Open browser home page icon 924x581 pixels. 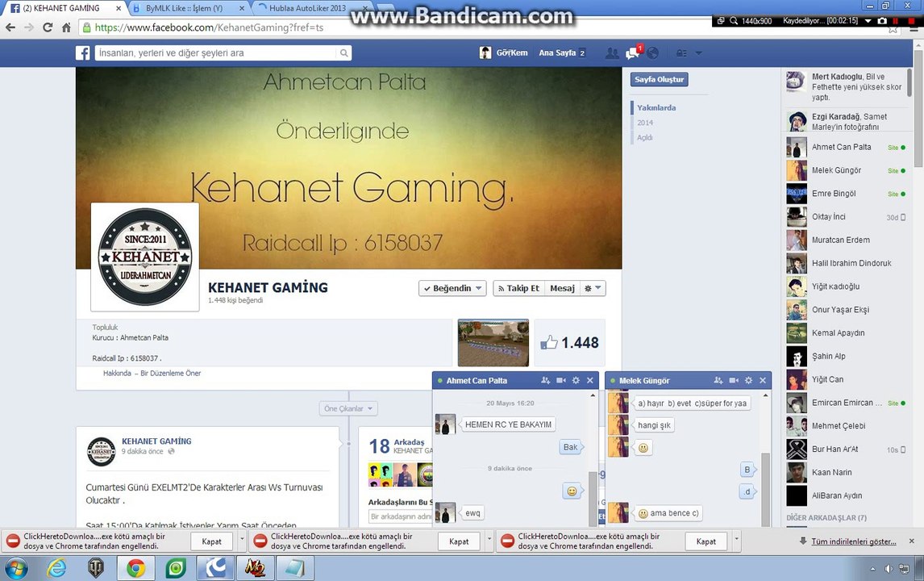[x=66, y=27]
